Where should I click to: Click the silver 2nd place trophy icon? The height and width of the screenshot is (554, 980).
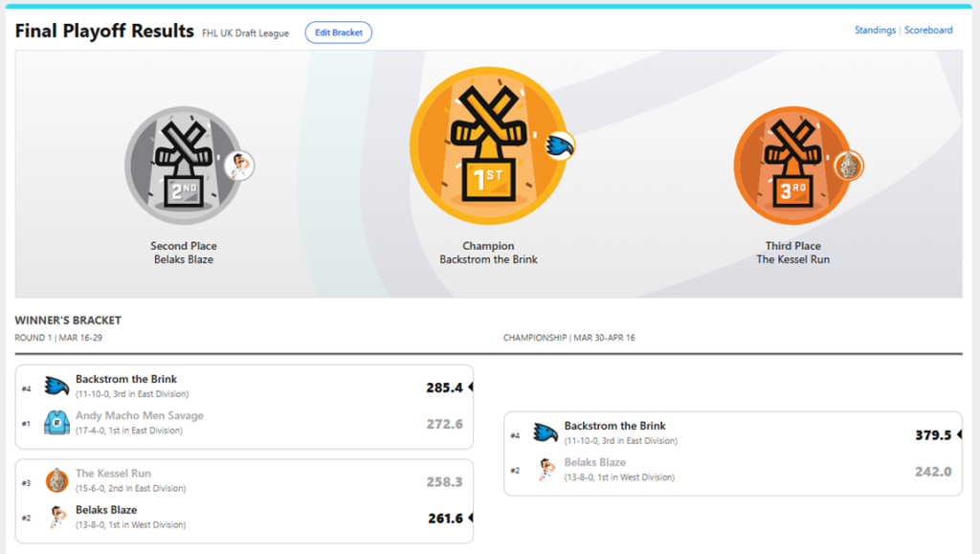tap(183, 166)
